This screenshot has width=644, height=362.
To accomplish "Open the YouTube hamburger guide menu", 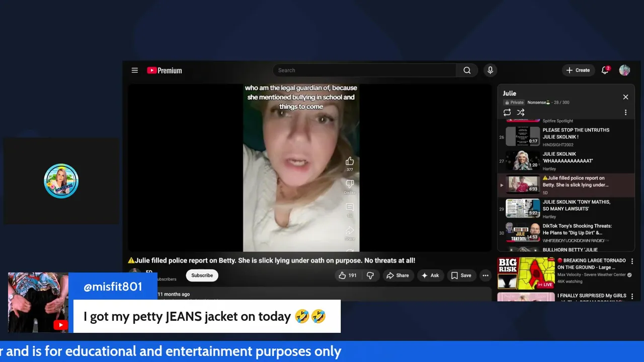I will [x=135, y=70].
